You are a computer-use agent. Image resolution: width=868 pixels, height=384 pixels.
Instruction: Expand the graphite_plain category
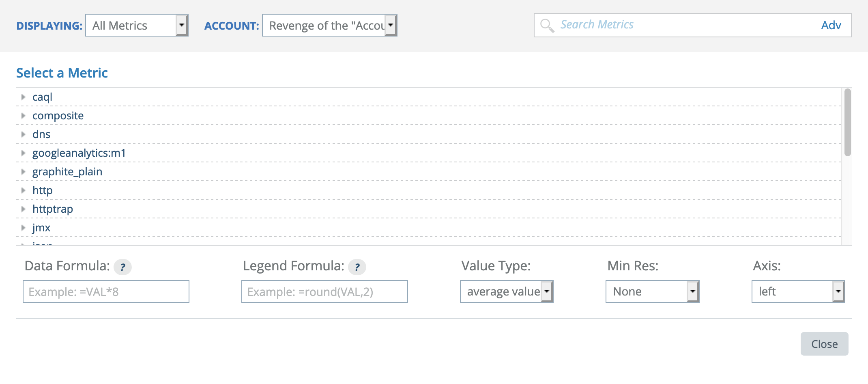[23, 172]
